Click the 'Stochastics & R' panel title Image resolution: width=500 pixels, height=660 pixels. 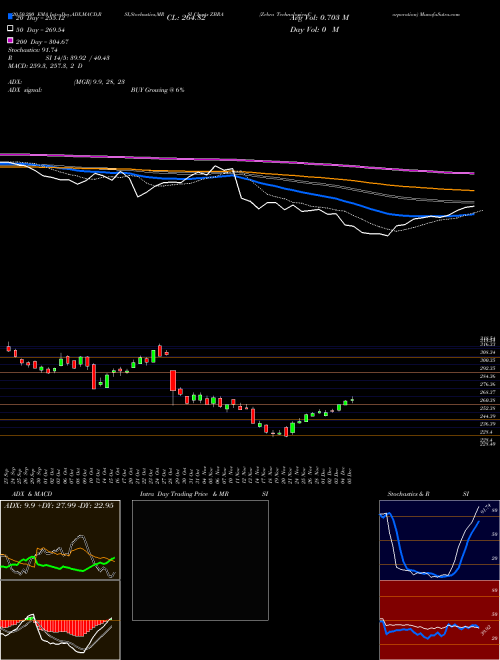pos(409,494)
